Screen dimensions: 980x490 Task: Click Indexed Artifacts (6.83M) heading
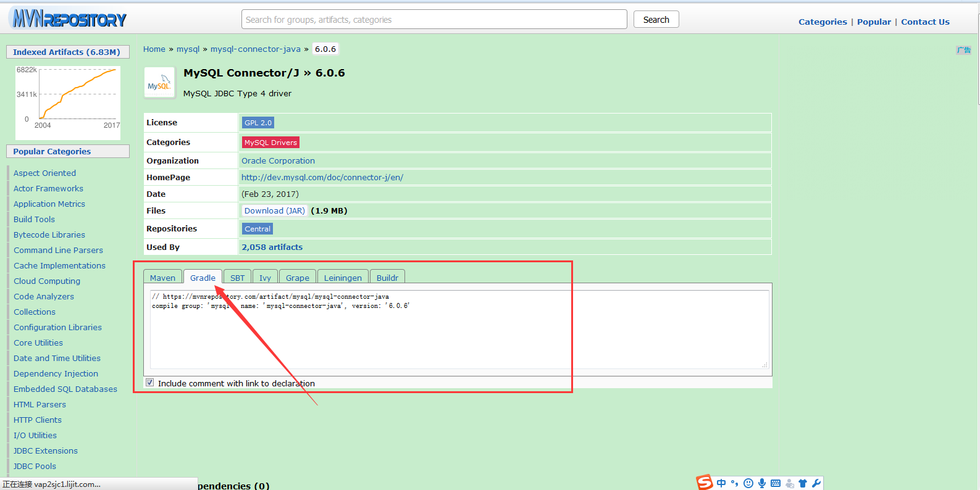67,52
